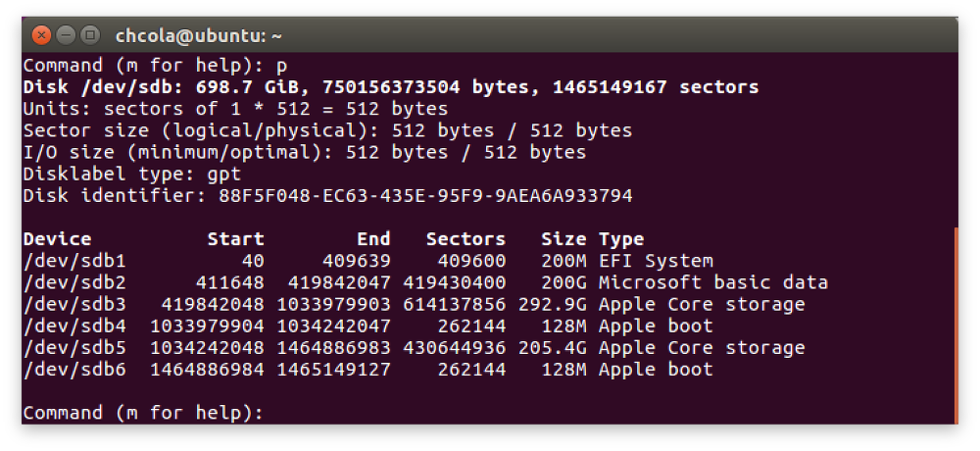The height and width of the screenshot is (451, 980).
Task: Maximize the terminal window
Action: [x=90, y=36]
